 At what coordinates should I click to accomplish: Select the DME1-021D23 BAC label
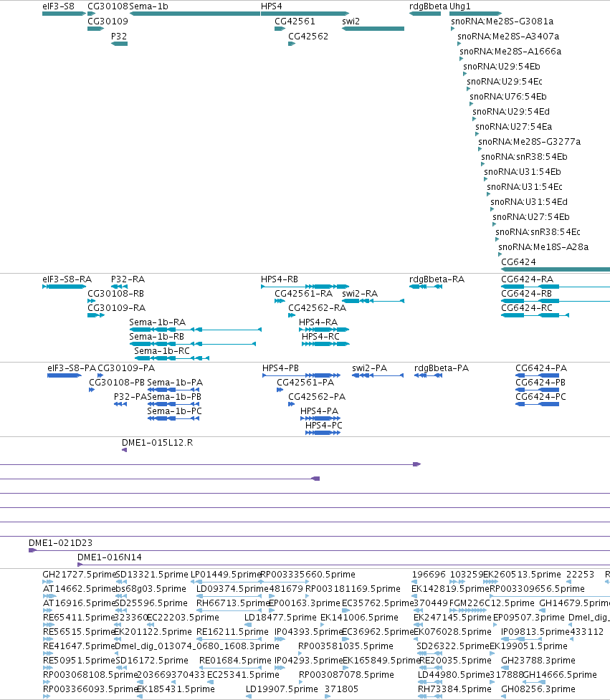click(61, 543)
